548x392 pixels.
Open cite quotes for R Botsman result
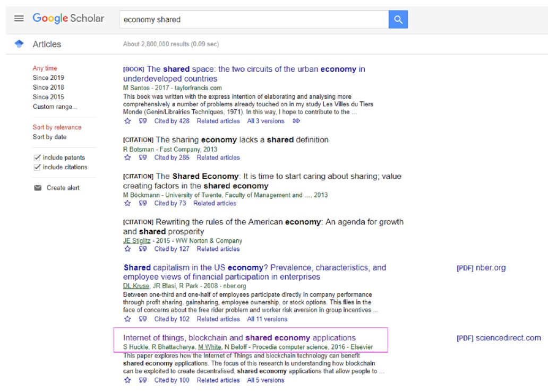143,158
